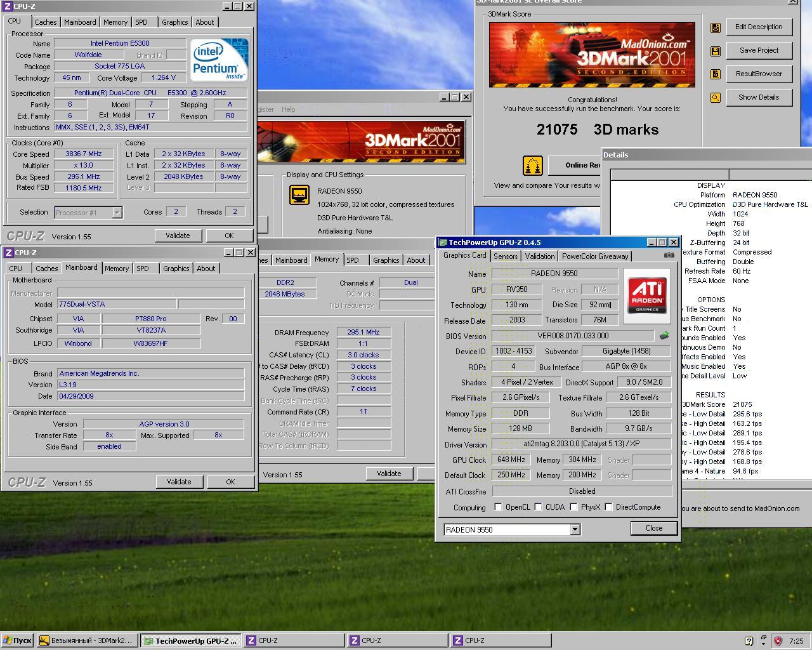812x650 pixels.
Task: Click the 21075 3D marks score text
Action: pyautogui.click(x=598, y=129)
